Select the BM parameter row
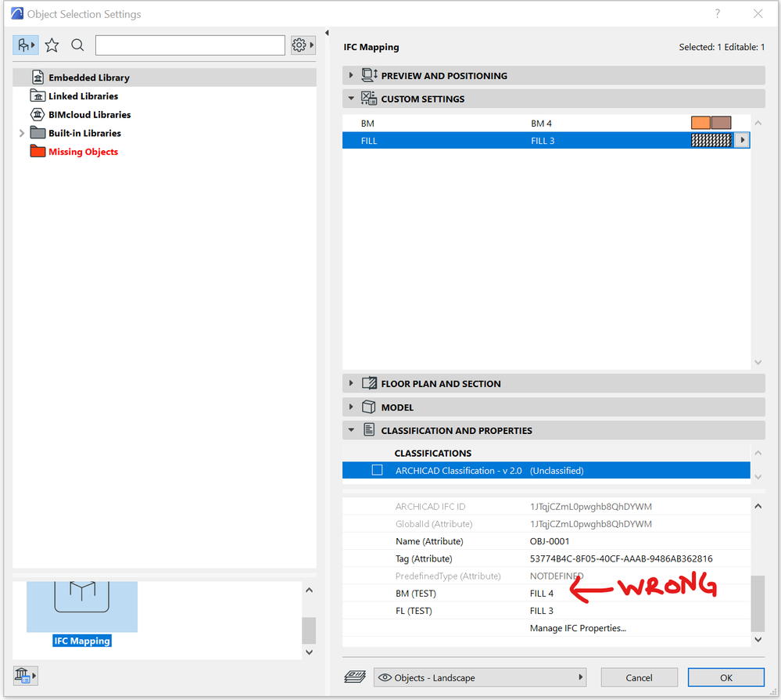781x700 pixels. click(x=546, y=123)
